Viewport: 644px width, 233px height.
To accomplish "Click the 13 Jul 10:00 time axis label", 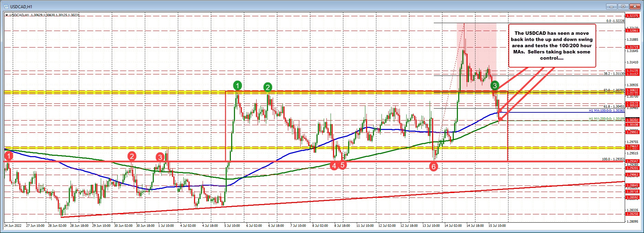I will pos(431,226).
